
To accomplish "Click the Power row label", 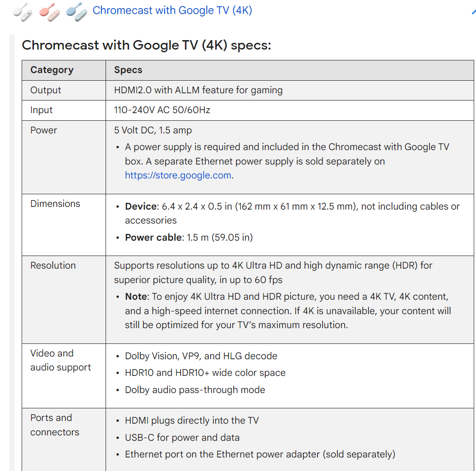I will 44,130.
